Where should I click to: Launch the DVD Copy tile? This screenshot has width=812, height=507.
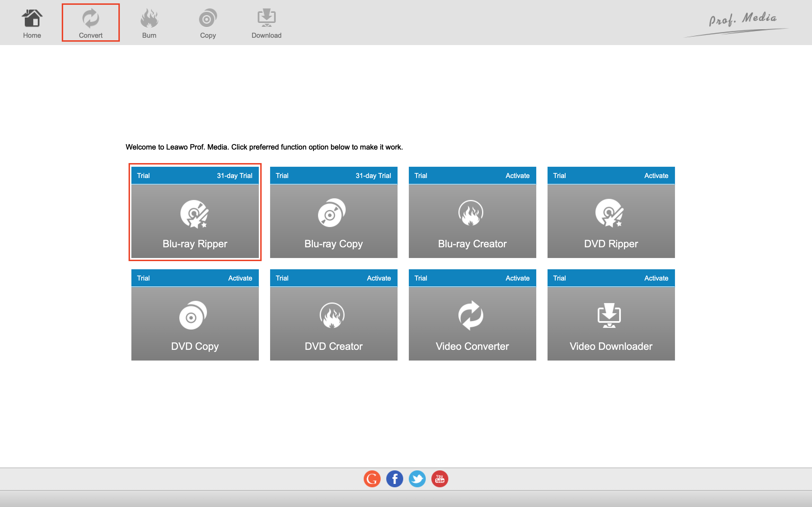pyautogui.click(x=195, y=324)
